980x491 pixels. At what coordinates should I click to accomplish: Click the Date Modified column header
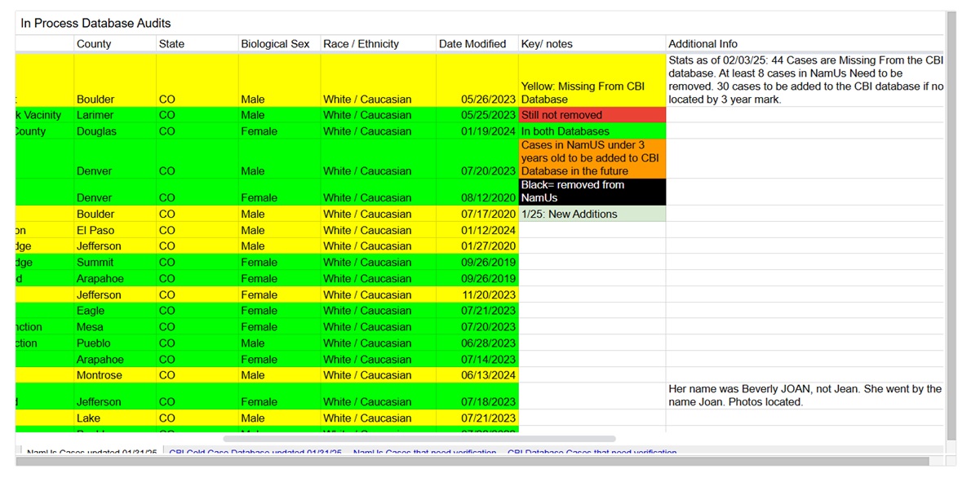pyautogui.click(x=472, y=44)
